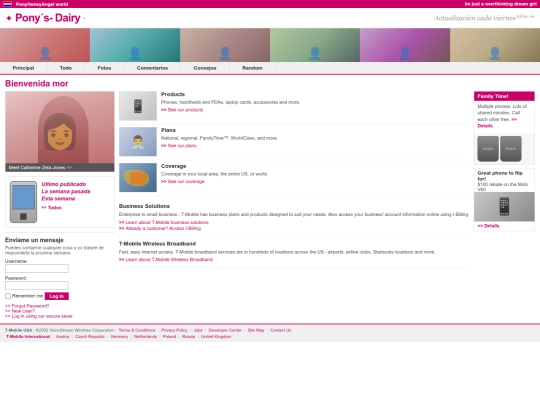Enable the Remember me checkbox

click(x=8, y=296)
